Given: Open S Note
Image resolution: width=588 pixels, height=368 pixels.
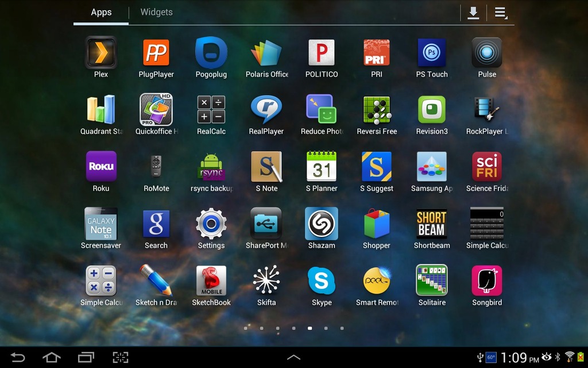Looking at the screenshot, I should tap(266, 166).
